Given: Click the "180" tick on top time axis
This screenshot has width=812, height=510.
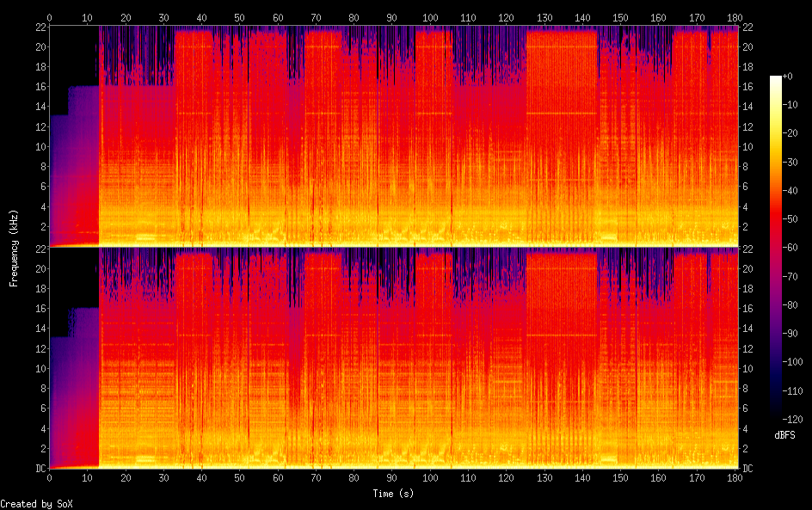Looking at the screenshot, I should tap(735, 16).
